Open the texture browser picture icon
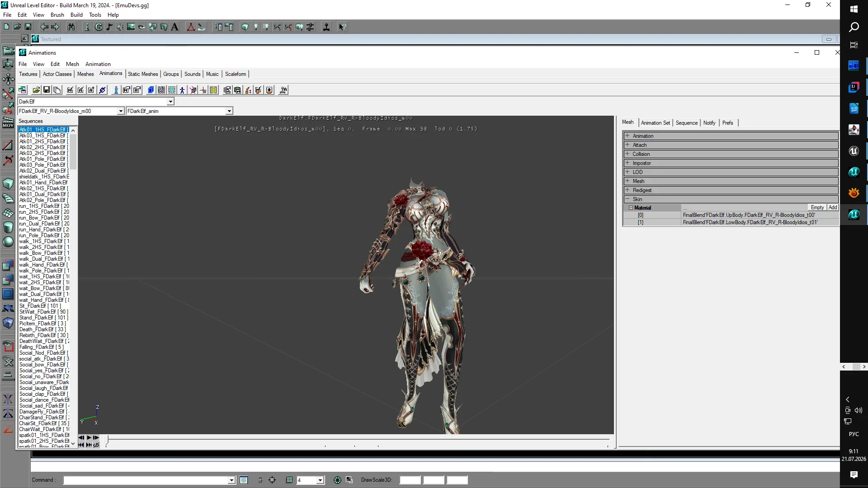The width and height of the screenshot is (868, 488). coord(131,27)
